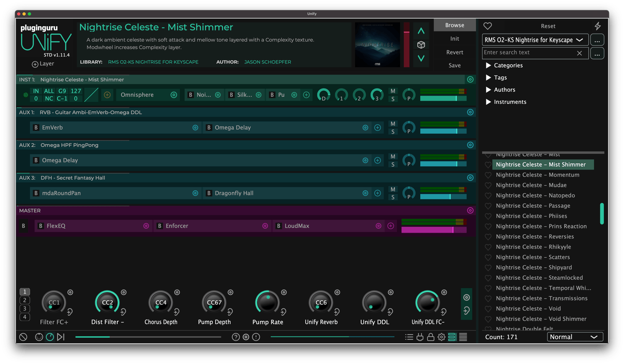Open help question mark icon
624x364 pixels.
pos(236,337)
